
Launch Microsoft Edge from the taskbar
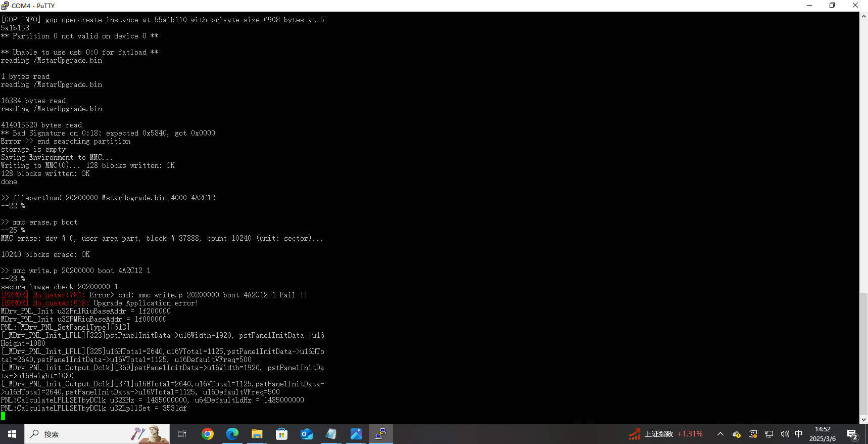click(x=232, y=434)
